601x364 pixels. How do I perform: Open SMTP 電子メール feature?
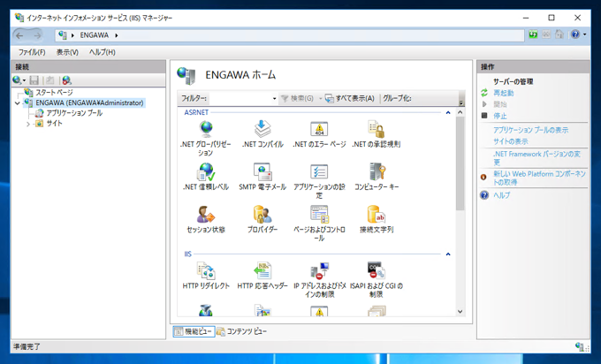262,177
